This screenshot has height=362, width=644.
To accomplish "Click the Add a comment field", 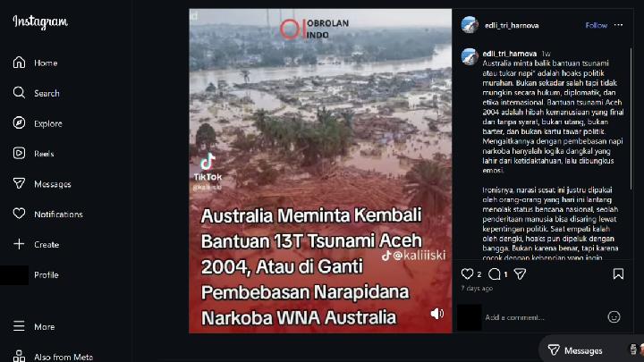I will click(542, 317).
